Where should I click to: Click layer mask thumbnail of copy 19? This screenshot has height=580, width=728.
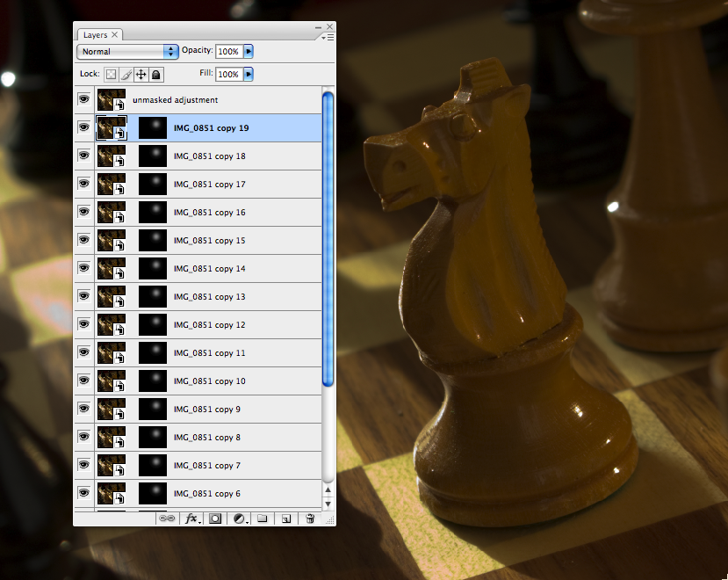(153, 127)
